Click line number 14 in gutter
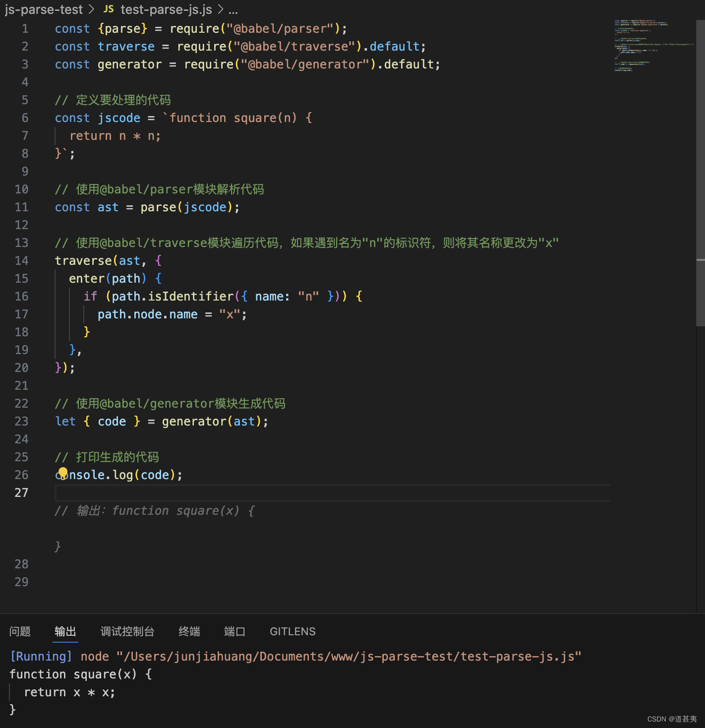 pyautogui.click(x=21, y=260)
